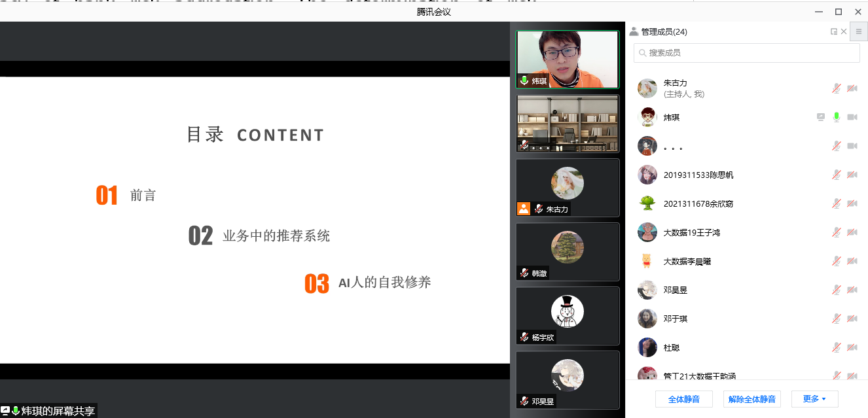Open the member list panel menu
This screenshot has width=868, height=418.
[x=858, y=31]
